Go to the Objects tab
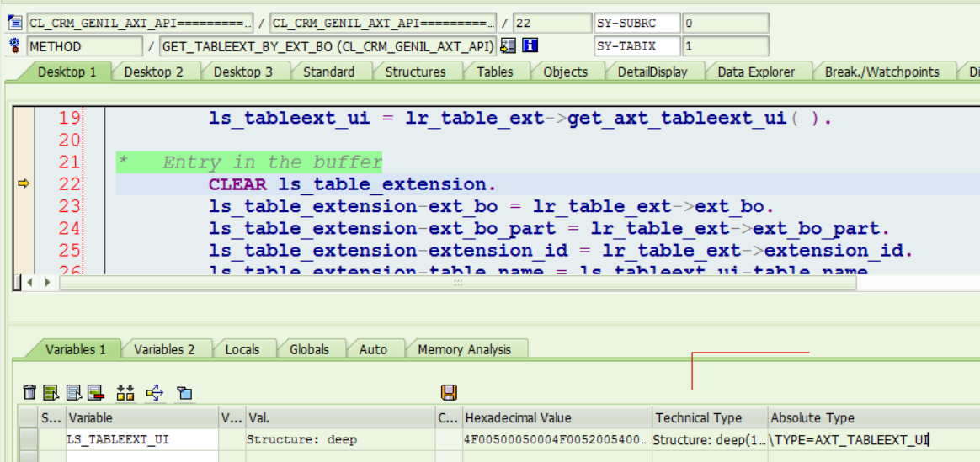 (565, 72)
